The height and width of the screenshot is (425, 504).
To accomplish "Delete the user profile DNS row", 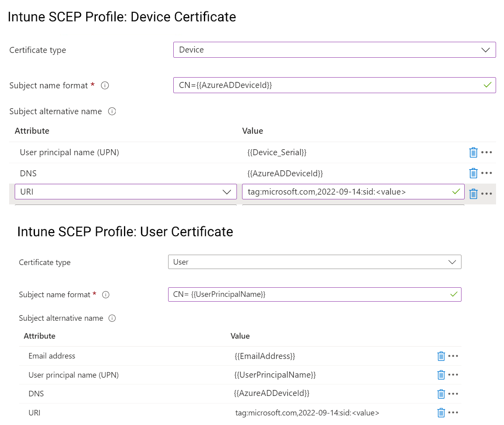I will (441, 394).
